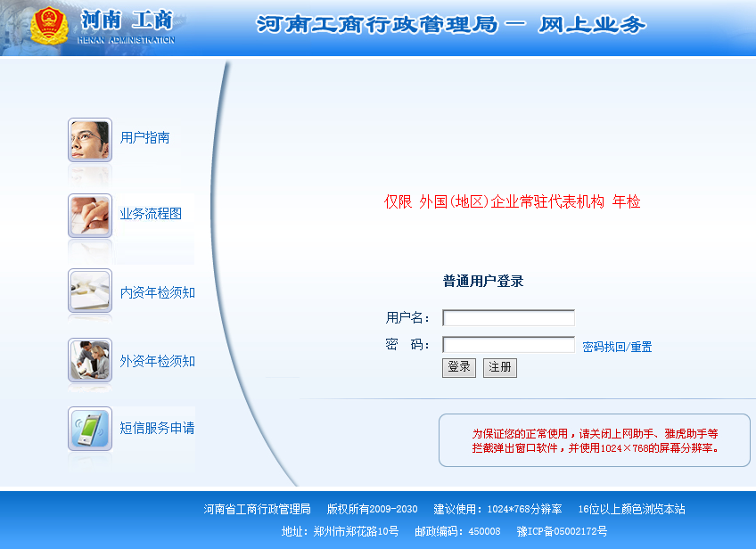Open the 用户指南 text link
Viewport: 756px width, 549px height.
[x=144, y=138]
